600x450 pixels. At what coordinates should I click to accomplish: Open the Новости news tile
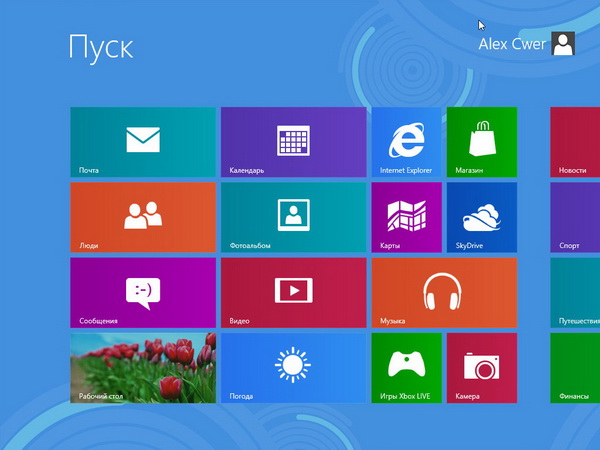(575, 142)
